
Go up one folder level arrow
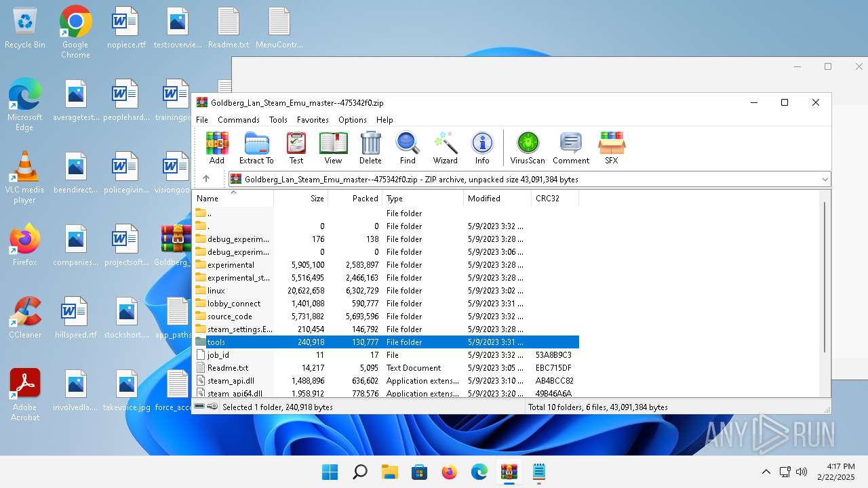[206, 179]
